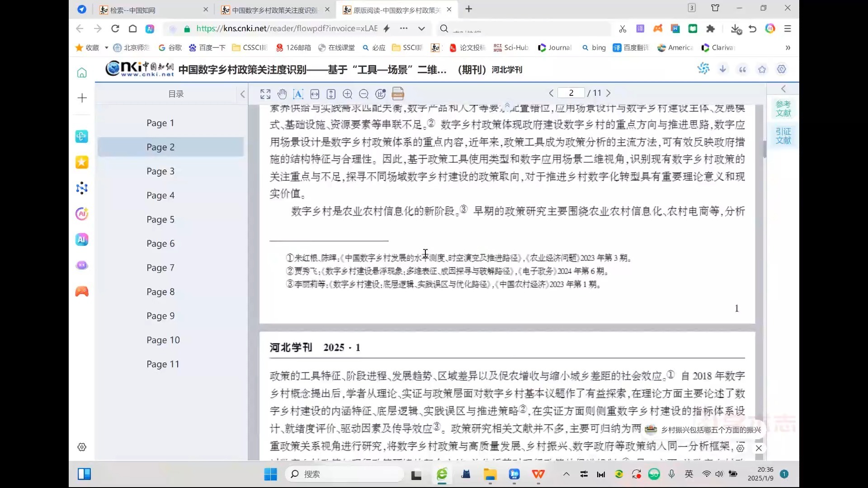The image size is (868, 488).
Task: Download the article PDF
Action: tap(723, 69)
